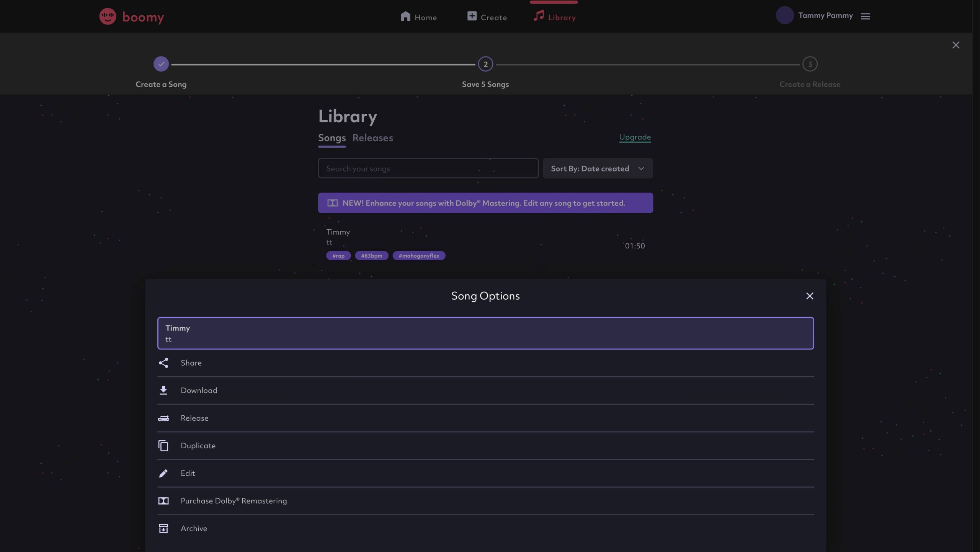Select the Songs tab
This screenshot has height=552, width=980.
click(x=332, y=138)
